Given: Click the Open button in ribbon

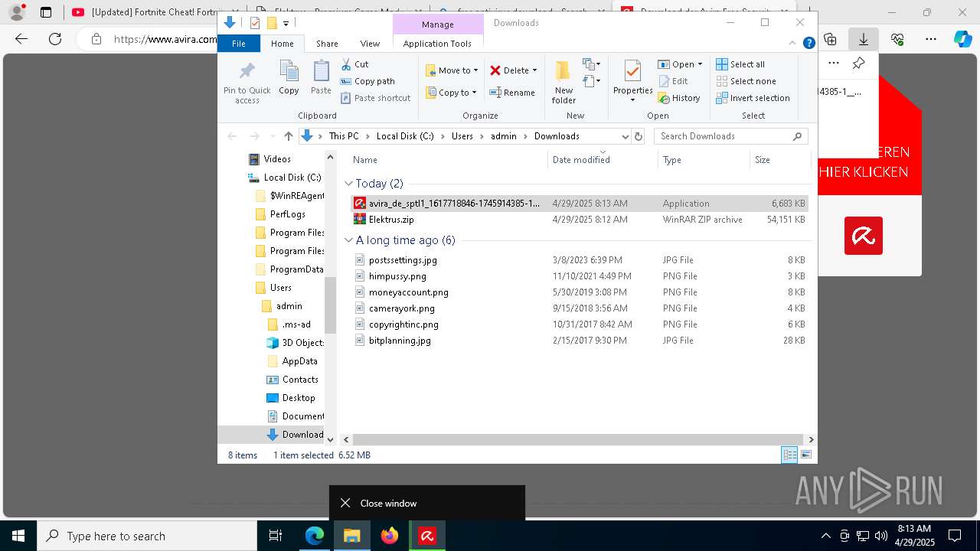Looking at the screenshot, I should click(679, 64).
